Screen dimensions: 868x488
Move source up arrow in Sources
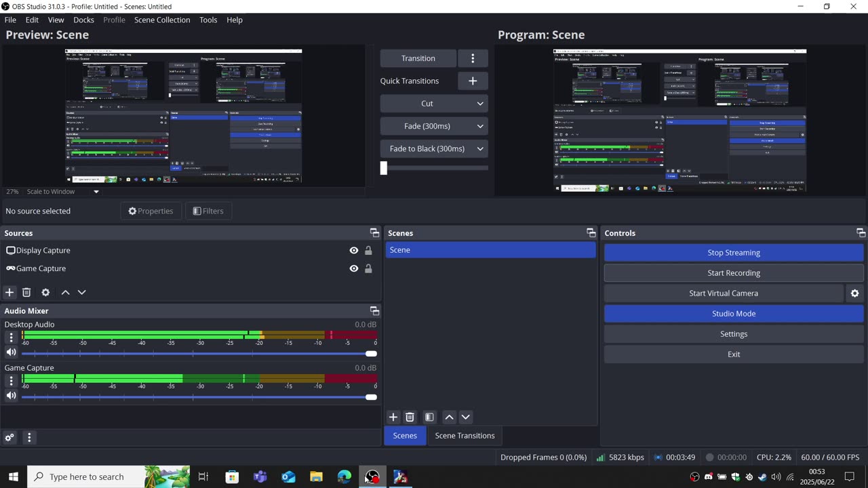65,292
